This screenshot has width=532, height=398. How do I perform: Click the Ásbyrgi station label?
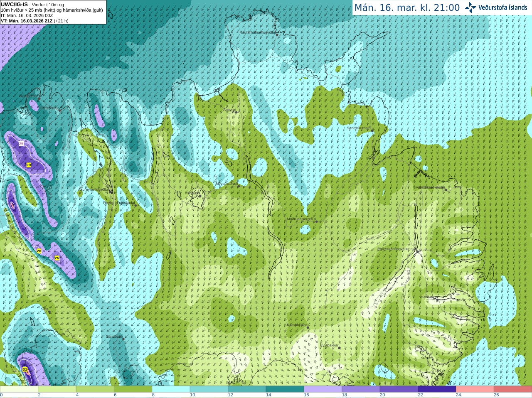tap(229, 110)
